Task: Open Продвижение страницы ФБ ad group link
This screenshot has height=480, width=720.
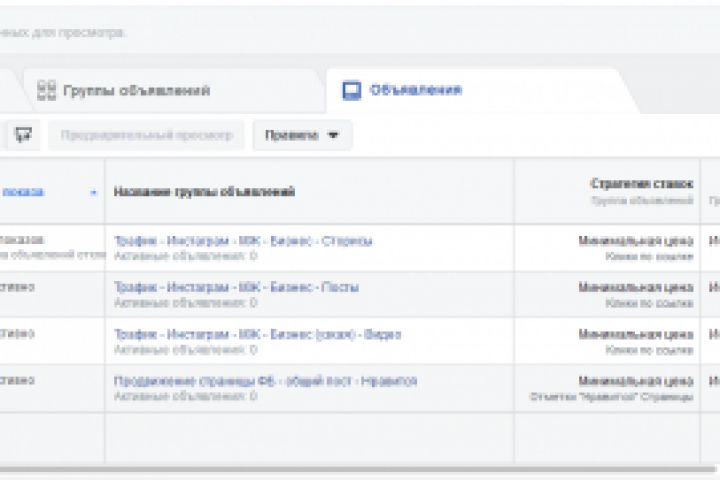Action: pyautogui.click(x=265, y=381)
